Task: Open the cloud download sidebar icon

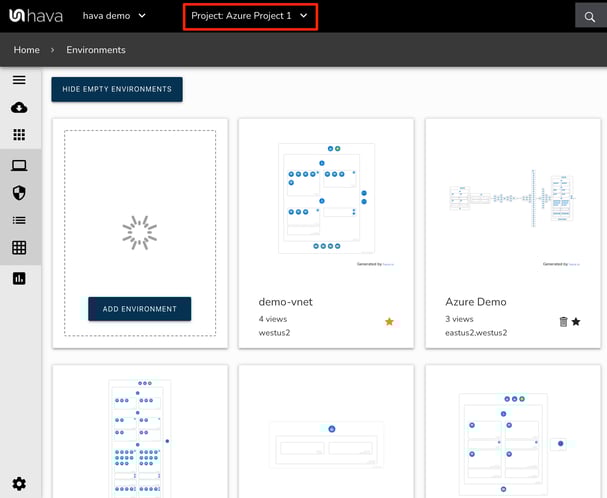Action: point(19,107)
